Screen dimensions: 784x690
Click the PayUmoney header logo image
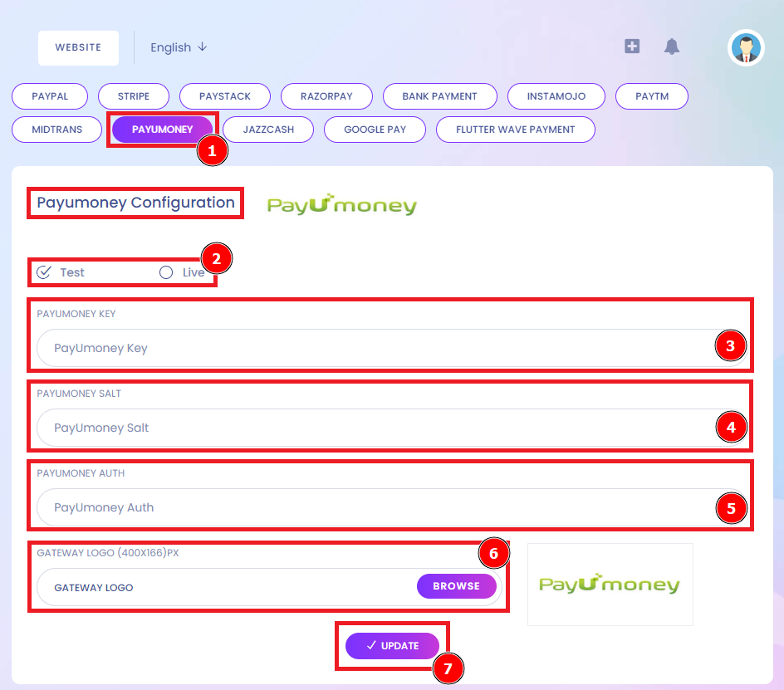pyautogui.click(x=342, y=204)
